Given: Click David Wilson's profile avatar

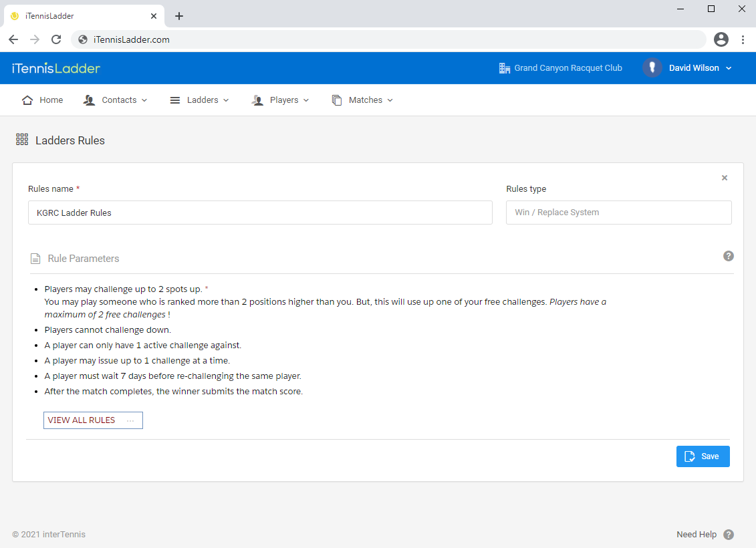Looking at the screenshot, I should pos(652,68).
